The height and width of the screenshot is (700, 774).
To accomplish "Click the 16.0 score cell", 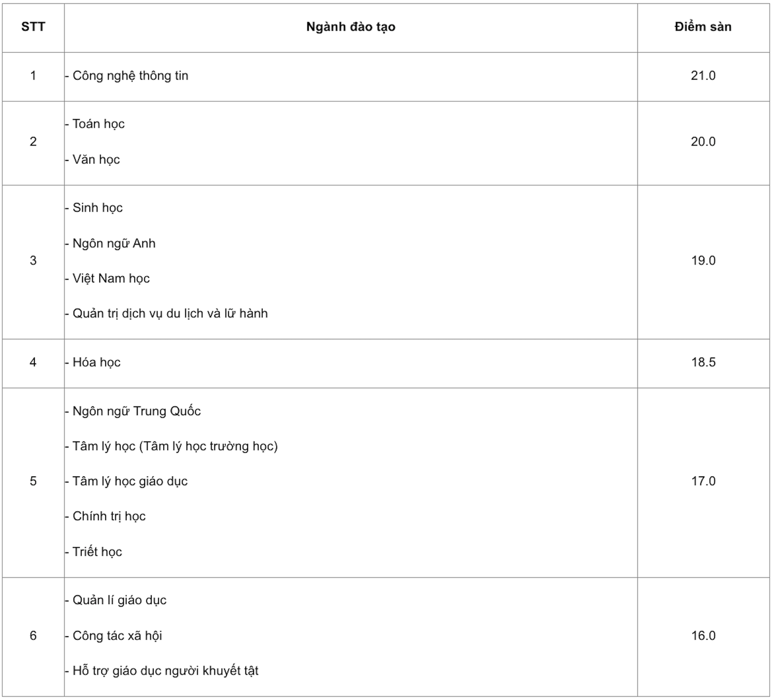I will (703, 636).
